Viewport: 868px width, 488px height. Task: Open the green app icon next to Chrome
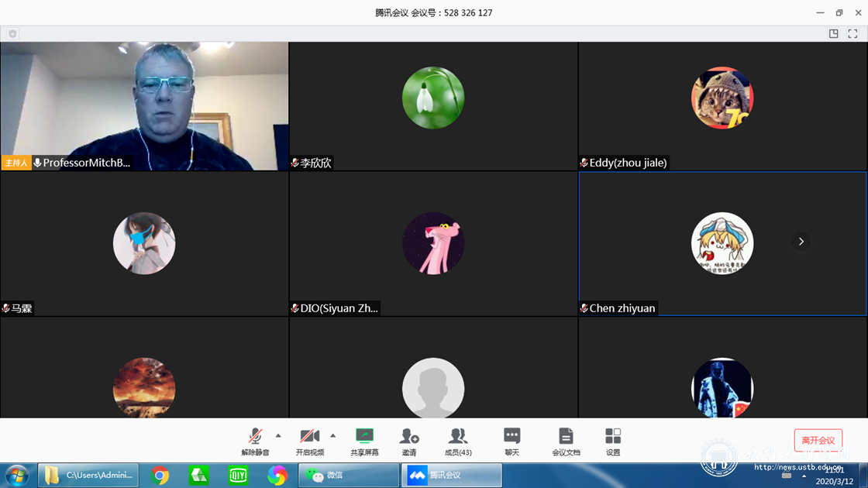tap(198, 476)
